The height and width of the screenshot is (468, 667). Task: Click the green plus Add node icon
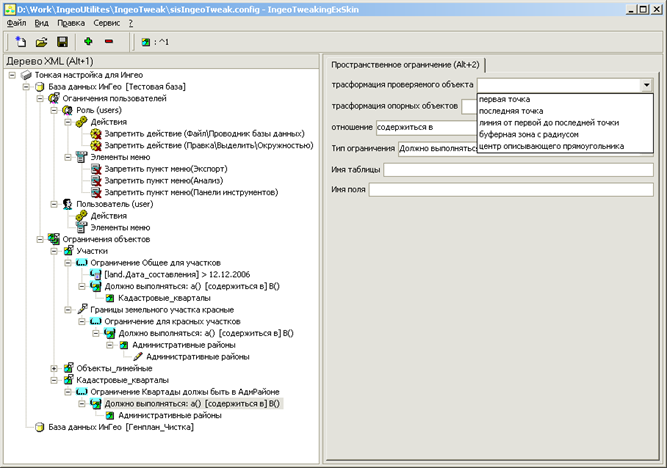pos(88,41)
